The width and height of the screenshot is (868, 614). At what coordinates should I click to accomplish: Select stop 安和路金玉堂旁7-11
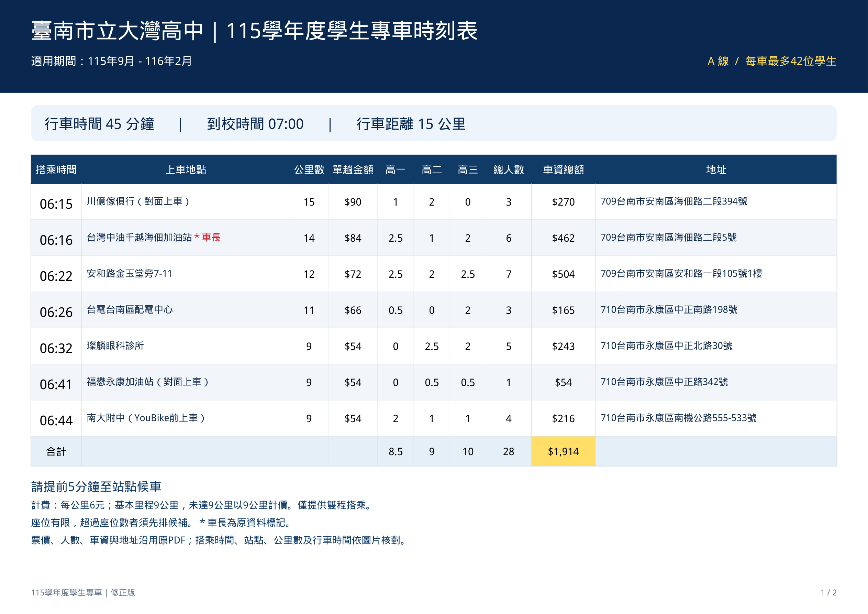pyautogui.click(x=129, y=274)
